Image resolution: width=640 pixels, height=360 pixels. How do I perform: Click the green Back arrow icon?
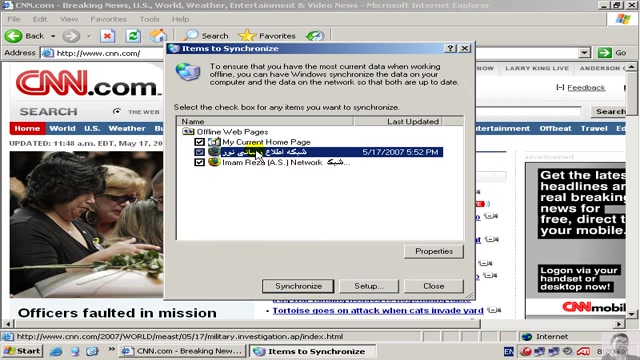[x=13, y=36]
